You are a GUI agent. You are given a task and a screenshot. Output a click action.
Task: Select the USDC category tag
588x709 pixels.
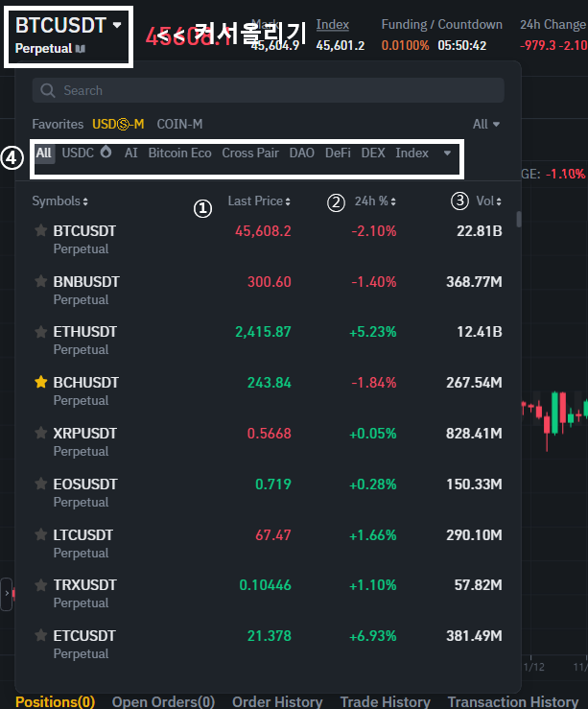click(x=78, y=153)
